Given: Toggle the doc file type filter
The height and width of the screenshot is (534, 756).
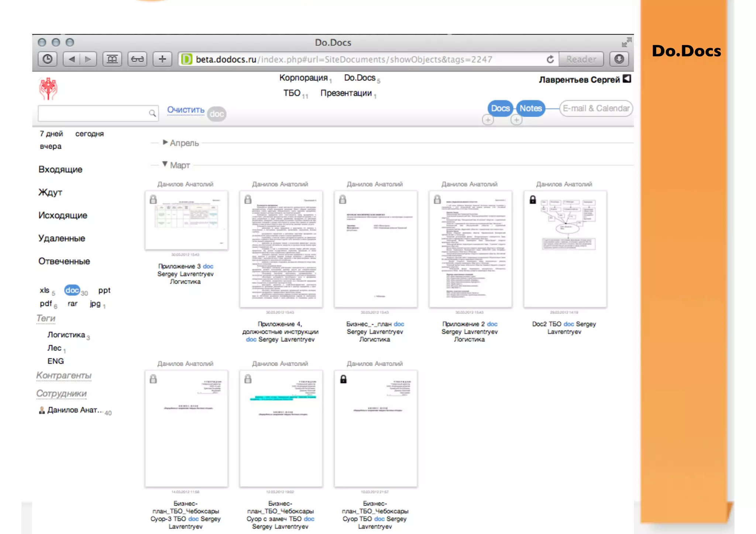Looking at the screenshot, I should click(x=72, y=290).
